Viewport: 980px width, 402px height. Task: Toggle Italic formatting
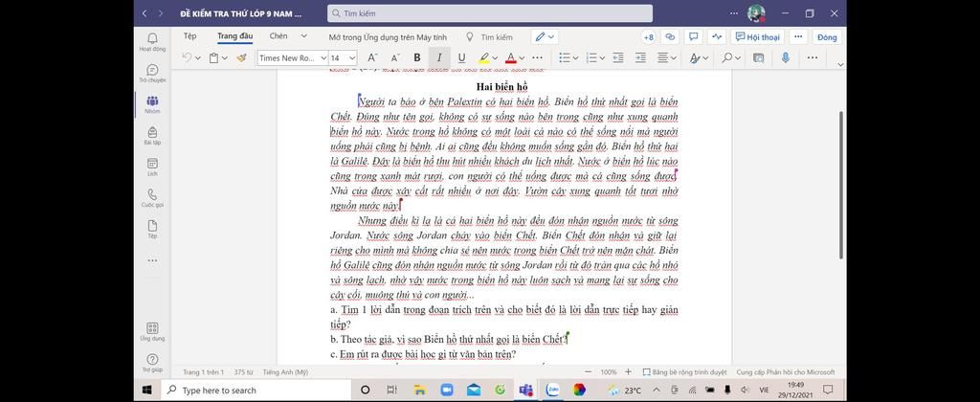click(x=438, y=57)
